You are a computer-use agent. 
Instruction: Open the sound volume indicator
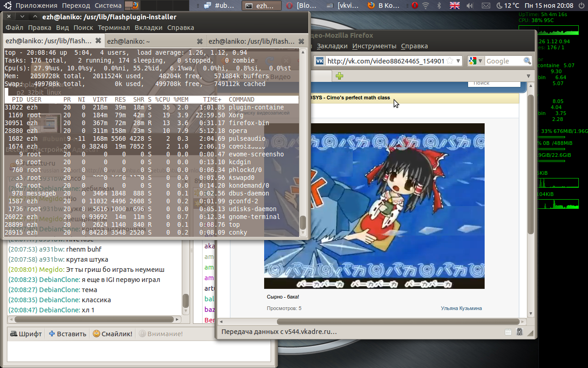(x=470, y=6)
